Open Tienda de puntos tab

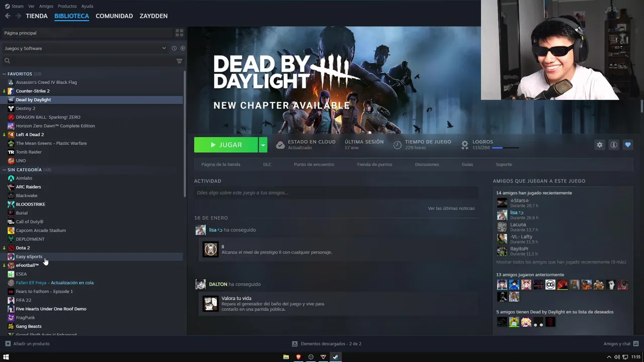[374, 164]
